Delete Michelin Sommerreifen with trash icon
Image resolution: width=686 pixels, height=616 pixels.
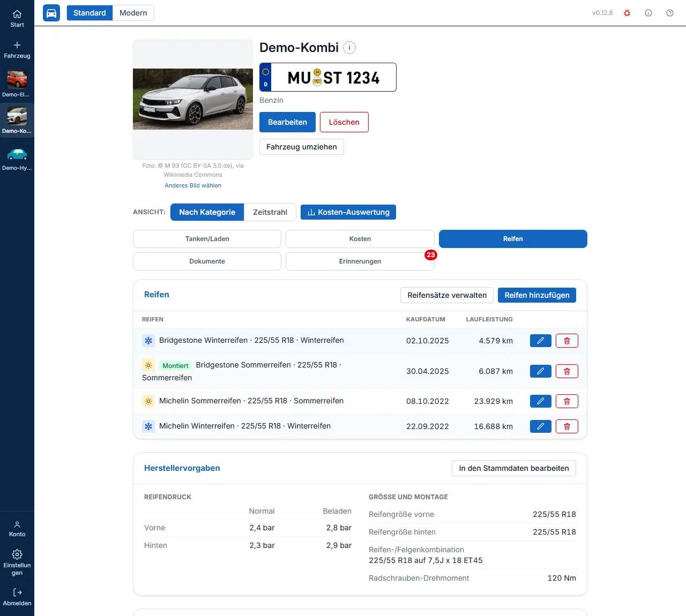tap(567, 401)
